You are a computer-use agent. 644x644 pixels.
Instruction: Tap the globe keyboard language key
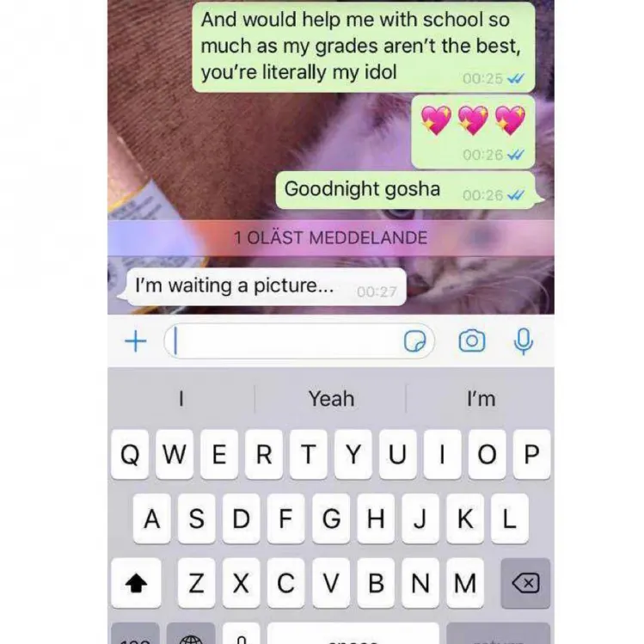(191, 635)
